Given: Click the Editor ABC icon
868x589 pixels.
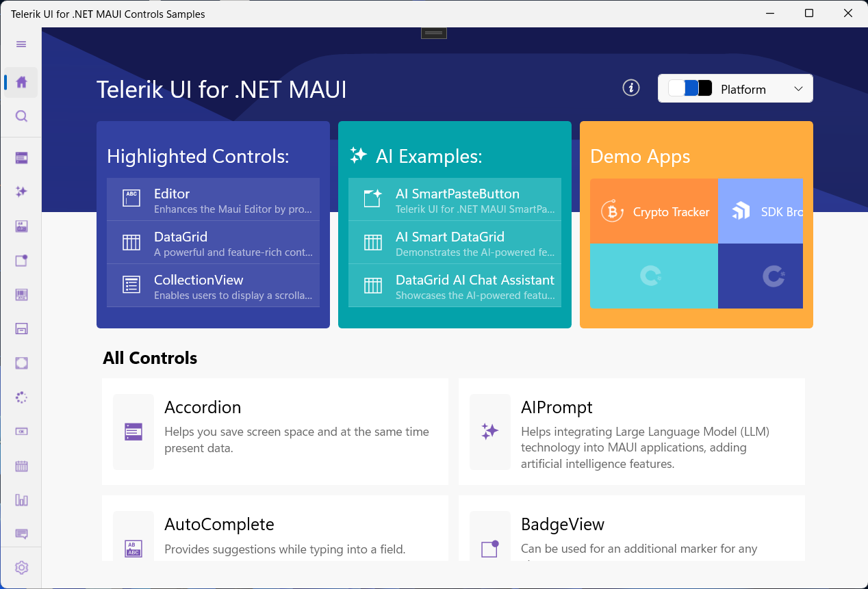Looking at the screenshot, I should click(131, 198).
